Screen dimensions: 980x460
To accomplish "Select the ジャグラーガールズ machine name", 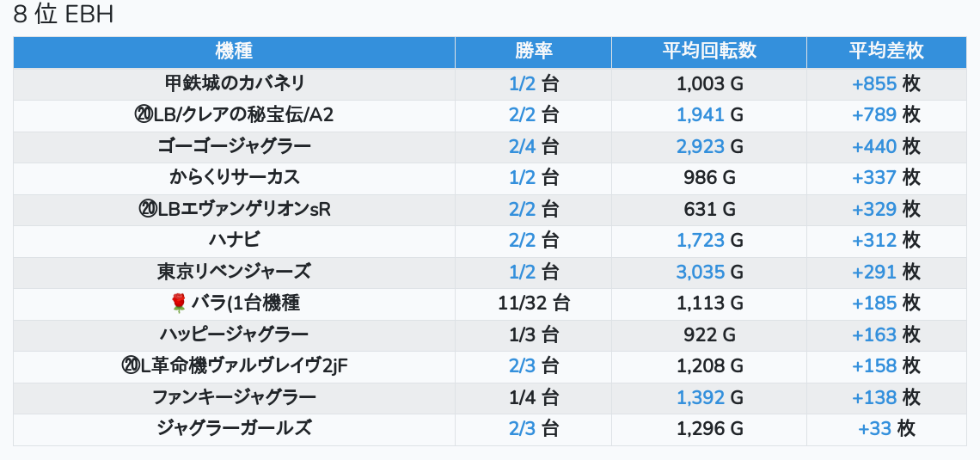I will [234, 427].
